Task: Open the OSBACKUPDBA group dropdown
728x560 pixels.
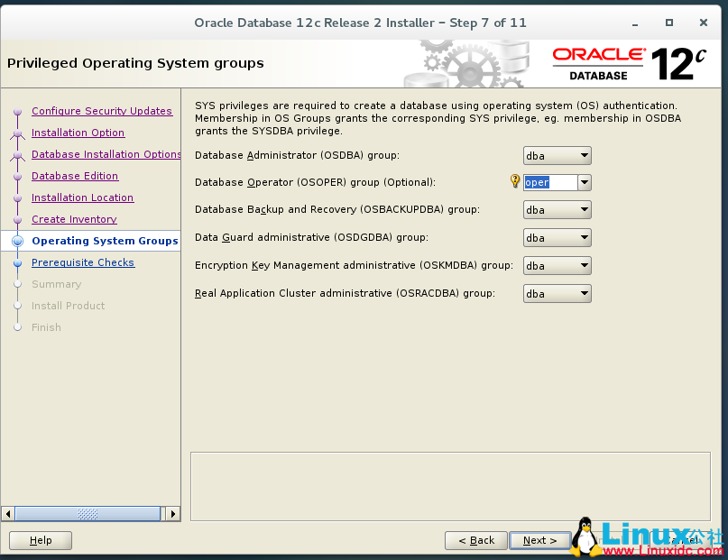Action: [x=583, y=209]
